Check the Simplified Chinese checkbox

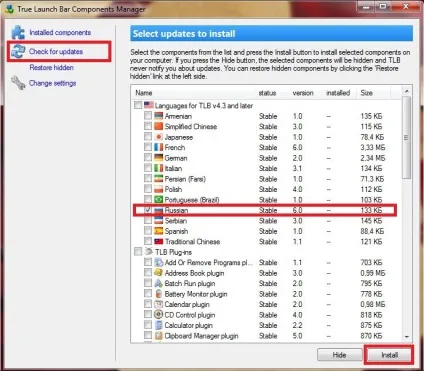click(148, 126)
